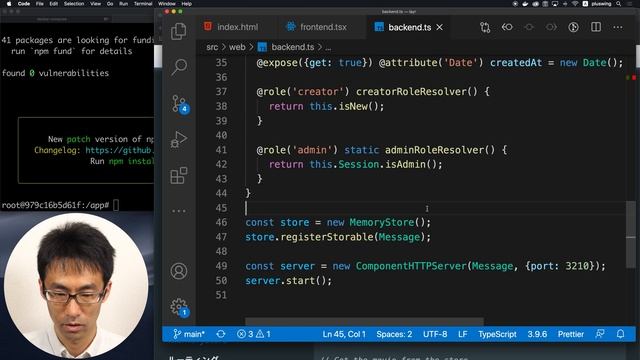
Task: Click the github Changelog link in terminal window
Action: (120, 150)
